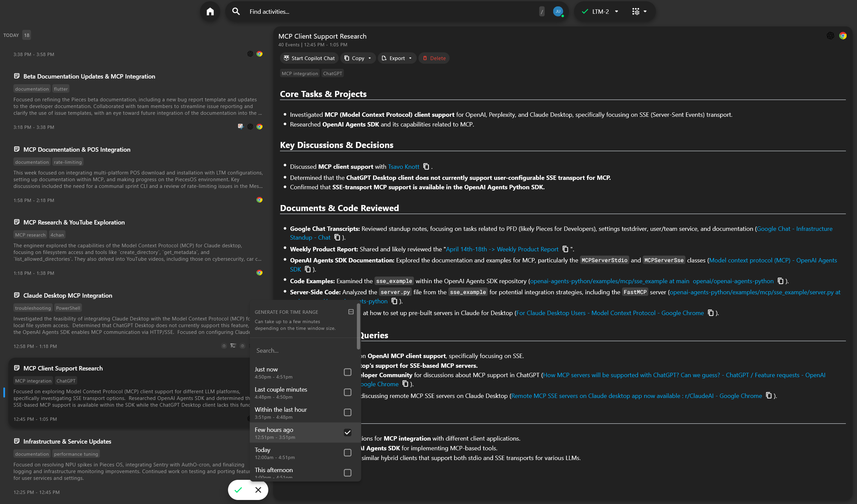Image resolution: width=857 pixels, height=504 pixels.
Task: Open April 14th-18th Weekly Product Report link
Action: [502, 249]
